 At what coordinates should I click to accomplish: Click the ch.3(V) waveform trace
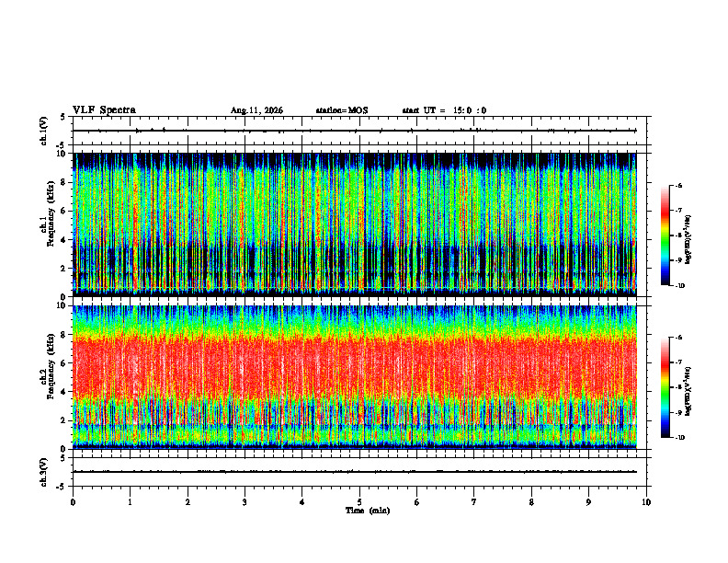354,472
